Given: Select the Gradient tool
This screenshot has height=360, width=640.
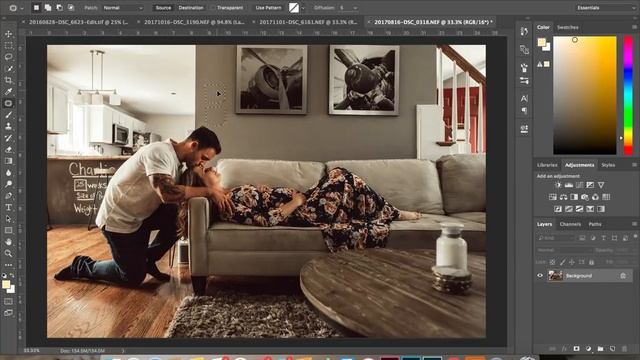Looking at the screenshot, I should tap(8, 161).
